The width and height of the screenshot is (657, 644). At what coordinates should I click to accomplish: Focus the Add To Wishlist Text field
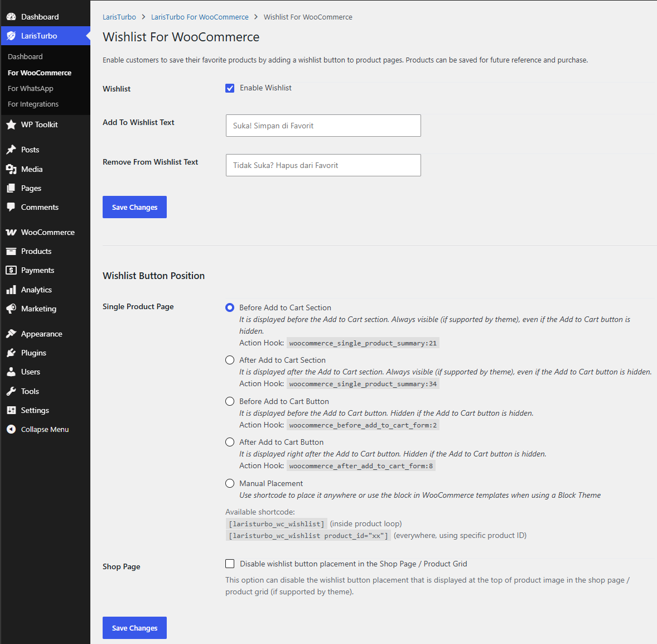323,126
